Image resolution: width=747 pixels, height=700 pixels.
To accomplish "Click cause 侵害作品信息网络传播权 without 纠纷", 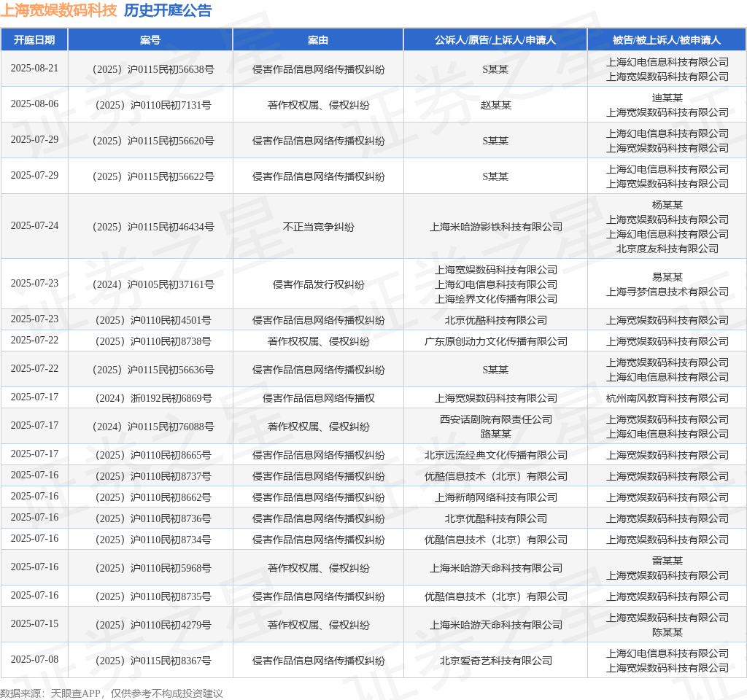I will coord(318,399).
